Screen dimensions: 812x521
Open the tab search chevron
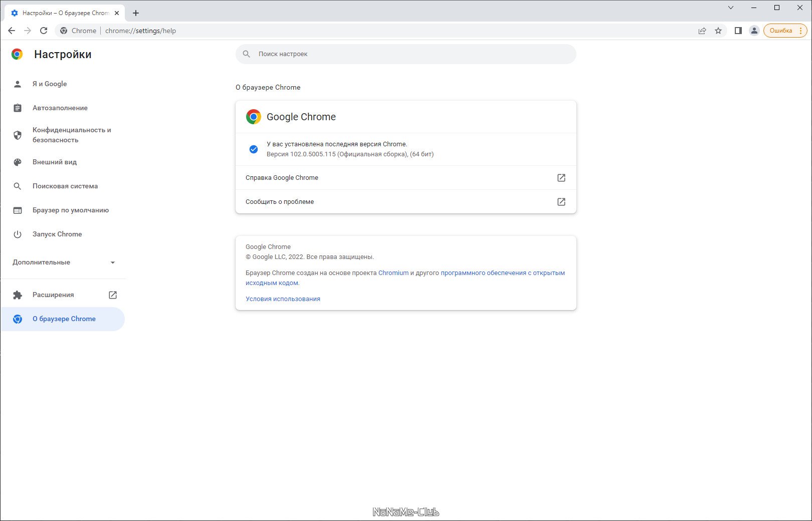731,8
